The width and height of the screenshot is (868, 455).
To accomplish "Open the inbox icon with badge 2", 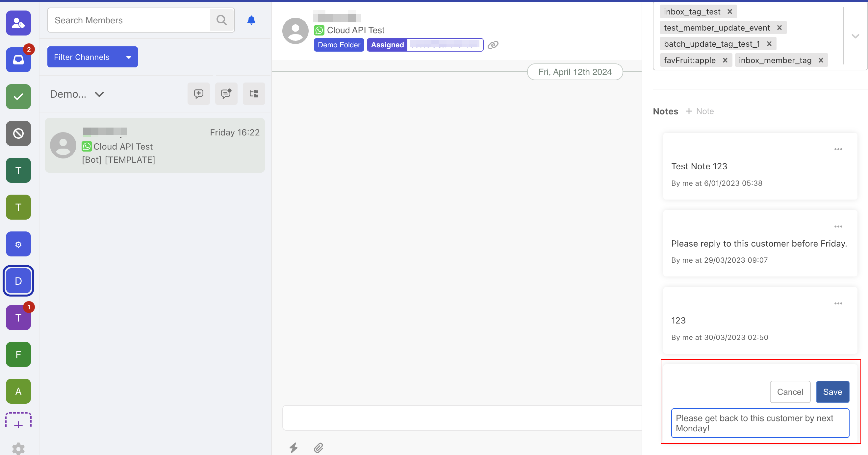I will 18,60.
